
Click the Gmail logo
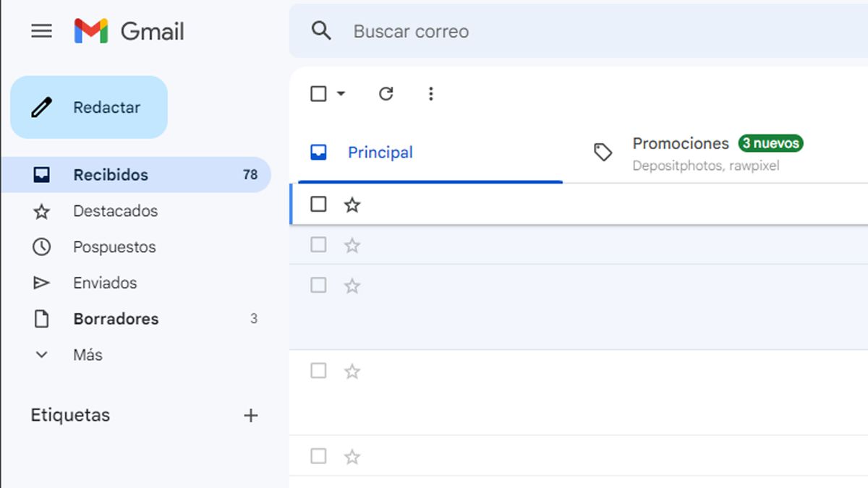coord(130,31)
